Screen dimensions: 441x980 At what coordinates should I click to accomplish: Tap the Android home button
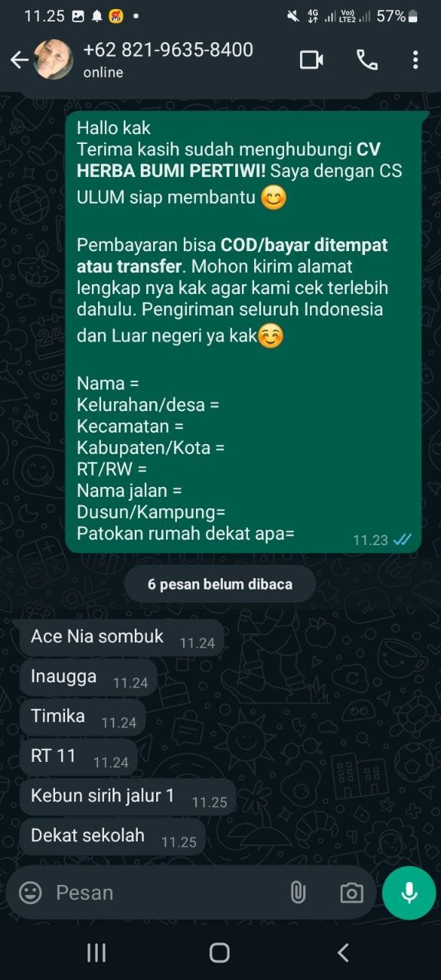220,952
